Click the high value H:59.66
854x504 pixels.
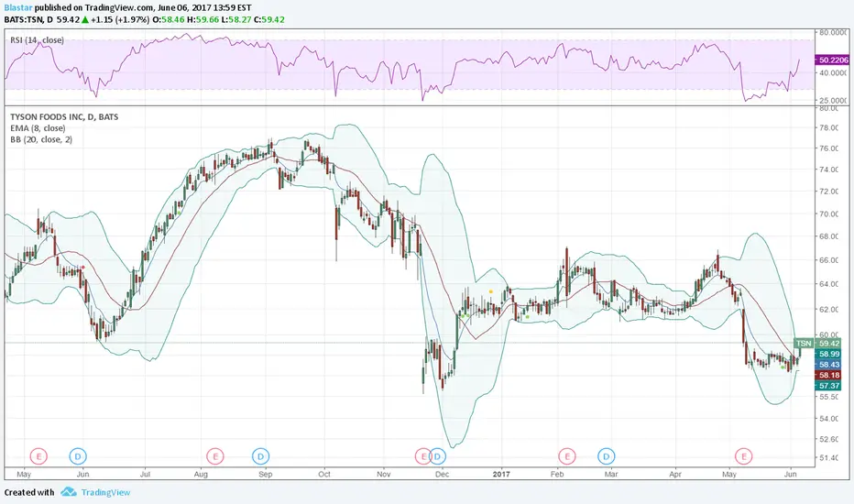203,19
